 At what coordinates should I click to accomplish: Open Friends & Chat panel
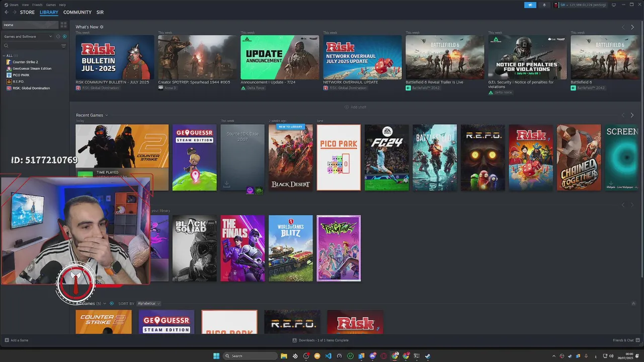coord(626,340)
